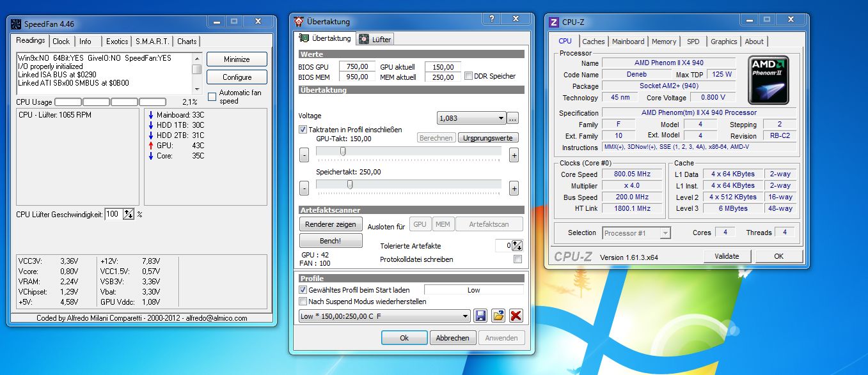This screenshot has height=375, width=868.
Task: Click the GPU aktuell 150,00 field
Action: click(x=443, y=66)
